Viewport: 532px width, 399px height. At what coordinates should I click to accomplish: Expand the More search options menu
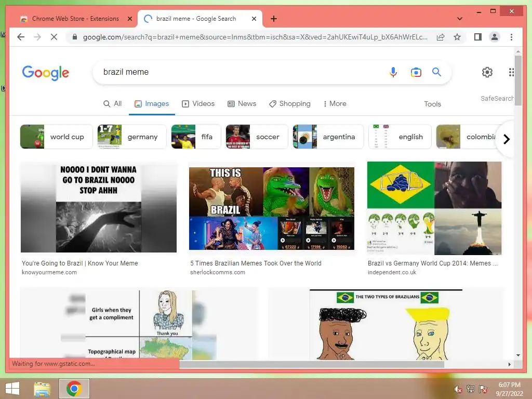click(x=335, y=103)
